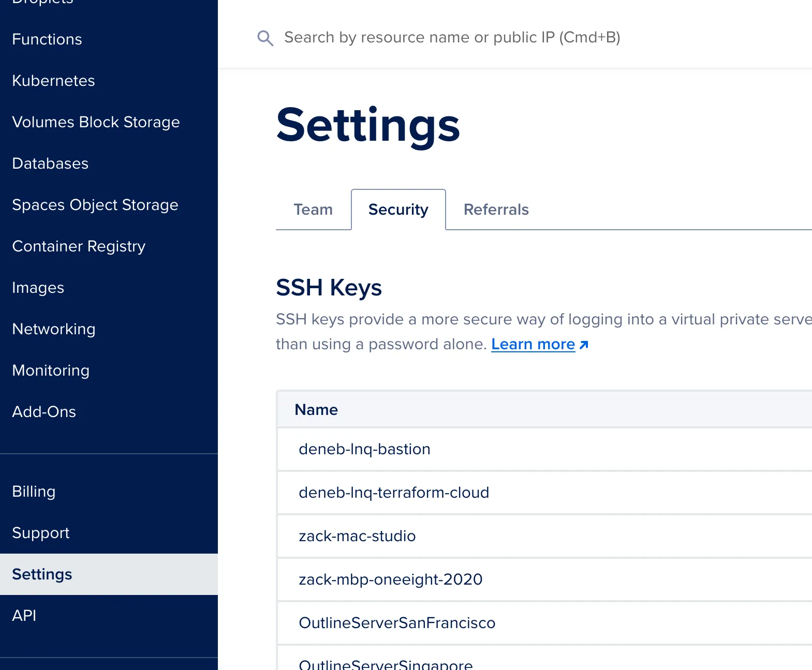This screenshot has width=812, height=670.
Task: Open the API page
Action: (24, 616)
